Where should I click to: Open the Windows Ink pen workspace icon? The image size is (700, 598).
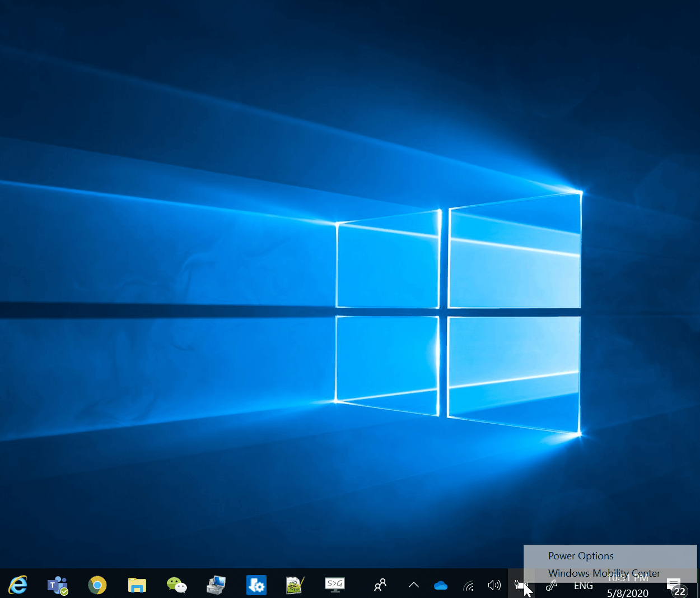tap(552, 586)
